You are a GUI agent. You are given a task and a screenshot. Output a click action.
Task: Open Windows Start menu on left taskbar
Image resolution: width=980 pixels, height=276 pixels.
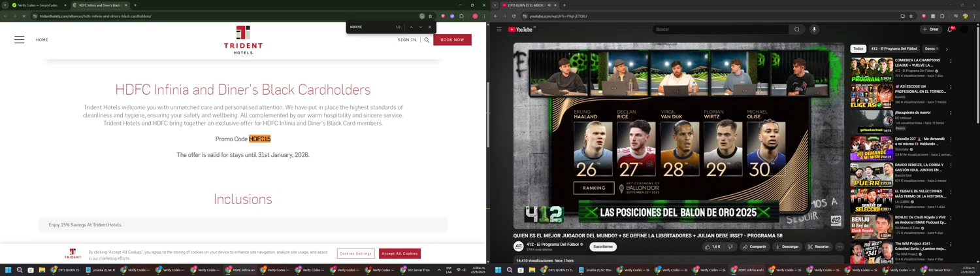point(8,269)
